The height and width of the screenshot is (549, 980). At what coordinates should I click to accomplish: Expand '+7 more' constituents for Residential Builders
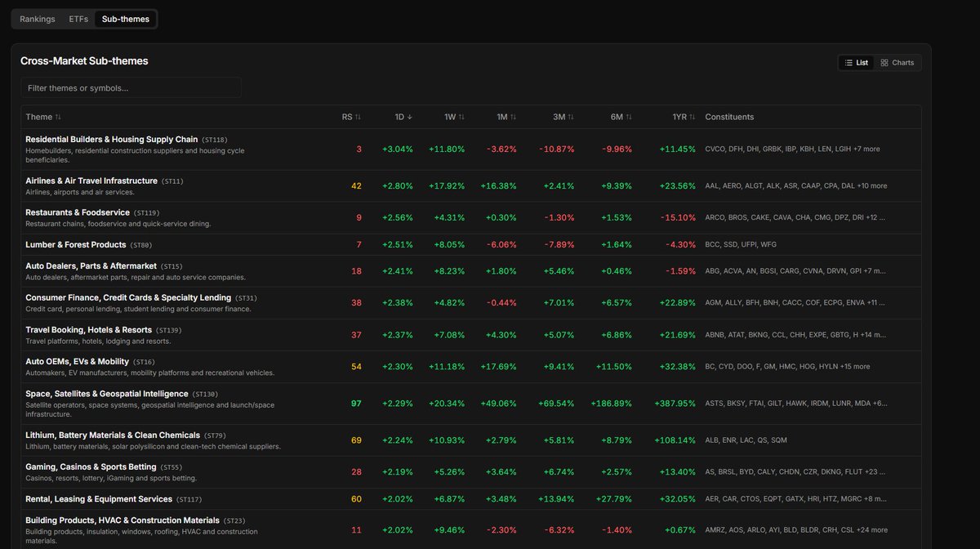[x=866, y=150]
